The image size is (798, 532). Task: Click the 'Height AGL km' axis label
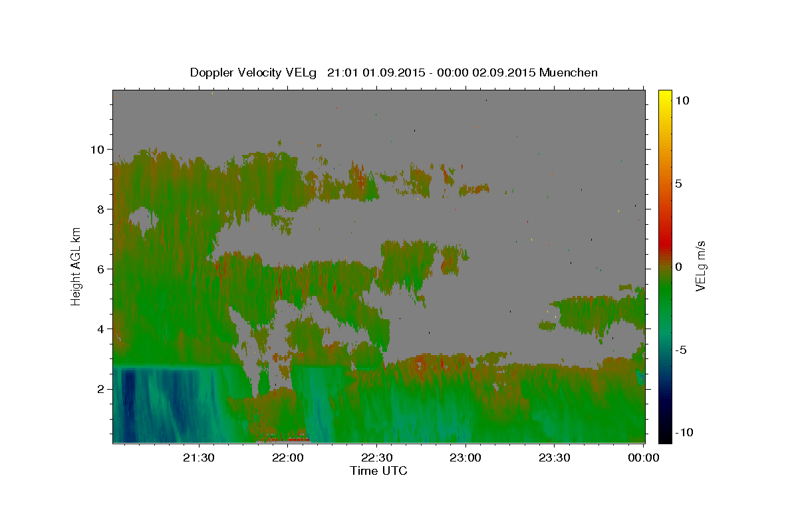point(76,267)
